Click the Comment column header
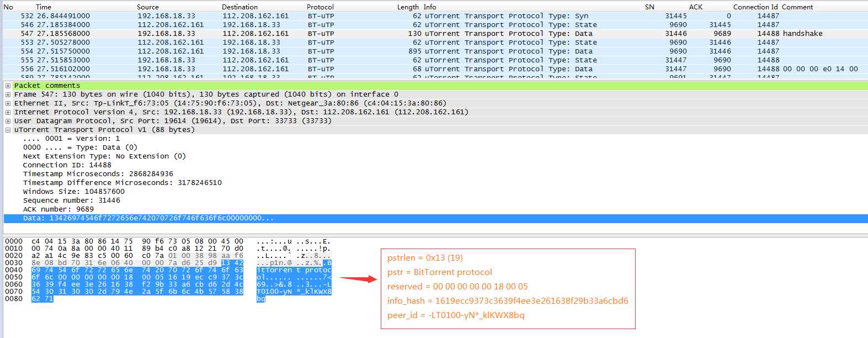868x338 pixels. pos(797,7)
